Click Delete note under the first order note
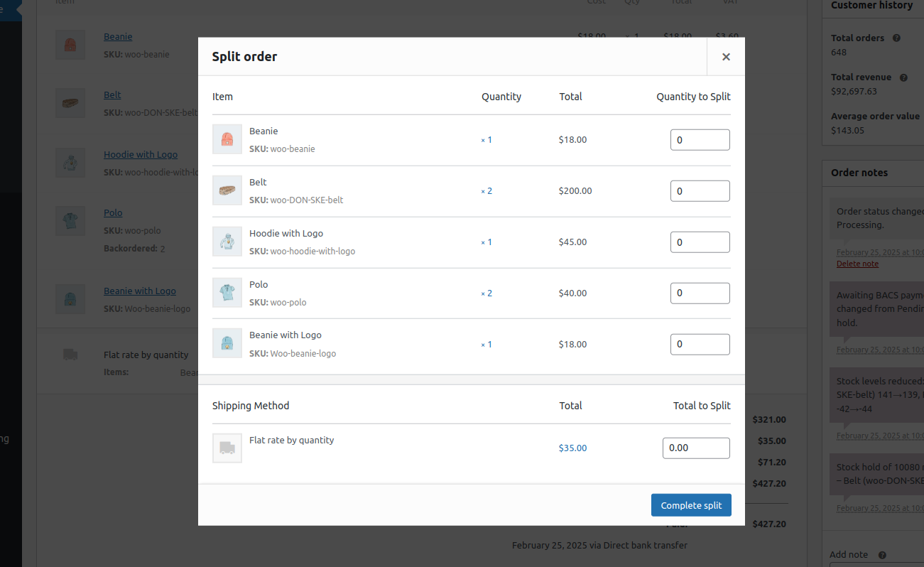Screen dimensions: 924x567 tap(857, 264)
